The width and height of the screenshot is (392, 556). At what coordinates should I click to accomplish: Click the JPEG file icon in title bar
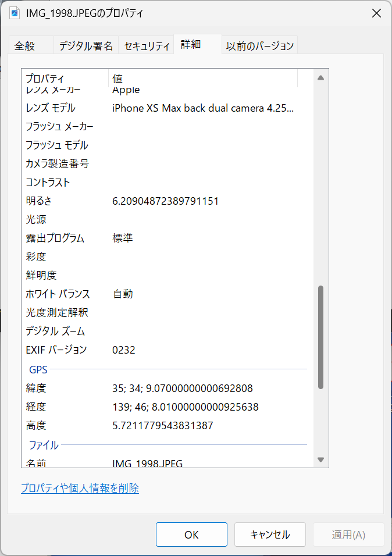(x=15, y=13)
